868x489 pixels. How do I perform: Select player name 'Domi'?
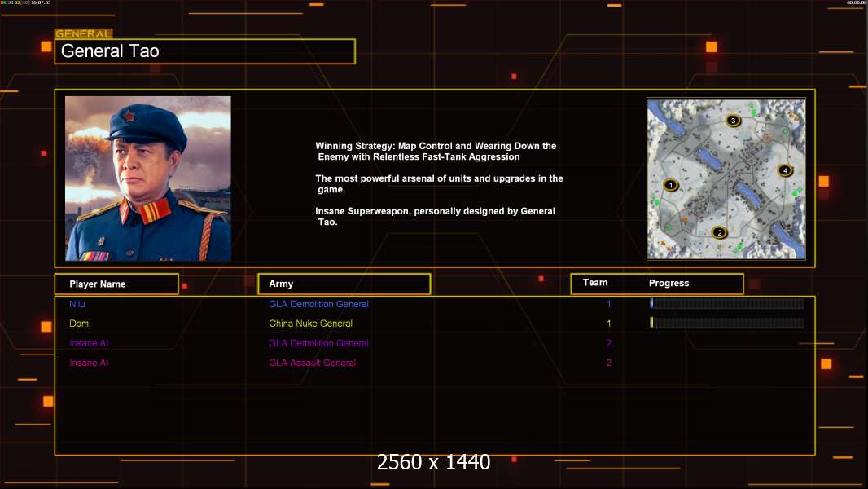80,324
